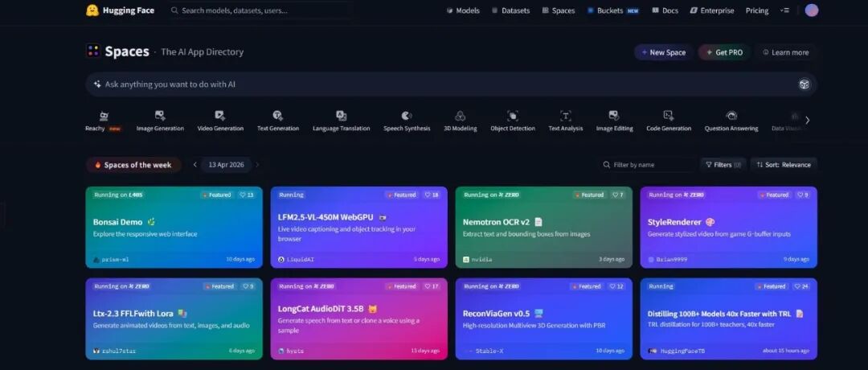Pick the 3D Modeling category icon

460,115
